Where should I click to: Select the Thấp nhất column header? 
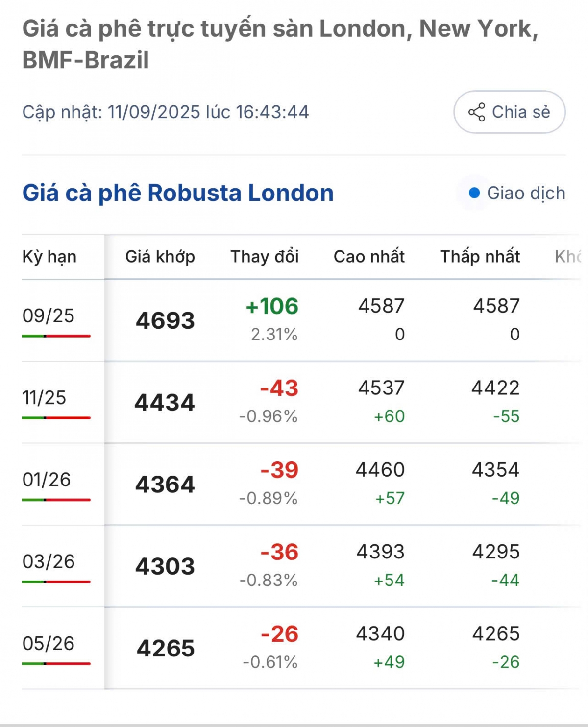tap(480, 257)
